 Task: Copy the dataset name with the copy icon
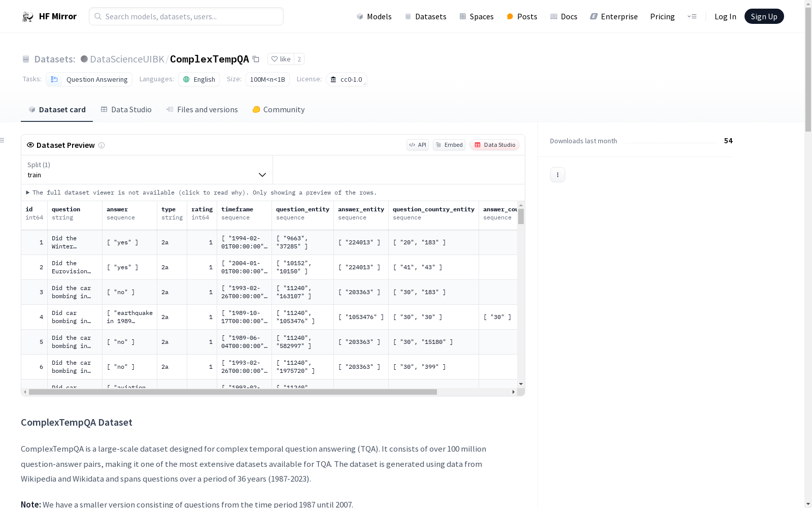click(256, 59)
